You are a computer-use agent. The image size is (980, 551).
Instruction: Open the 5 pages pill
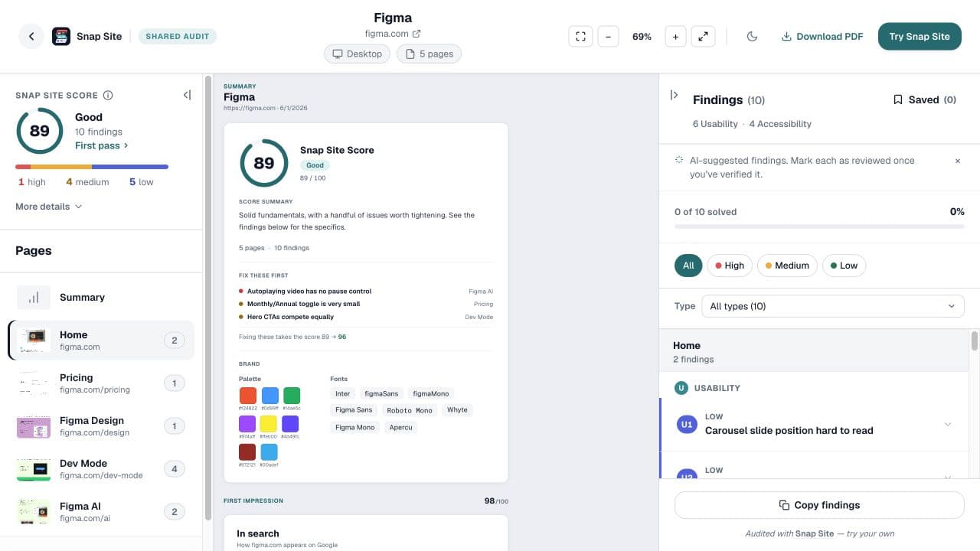click(430, 54)
